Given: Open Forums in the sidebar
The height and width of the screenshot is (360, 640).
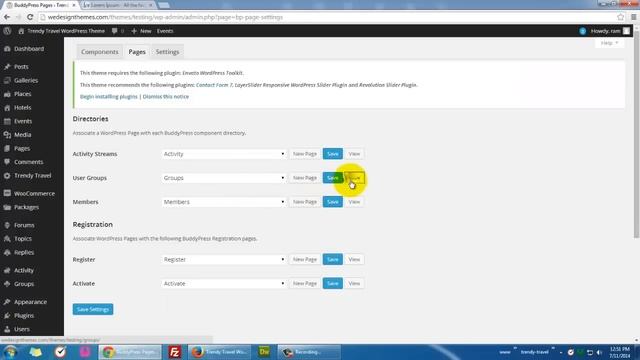Looking at the screenshot, I should click(24, 225).
